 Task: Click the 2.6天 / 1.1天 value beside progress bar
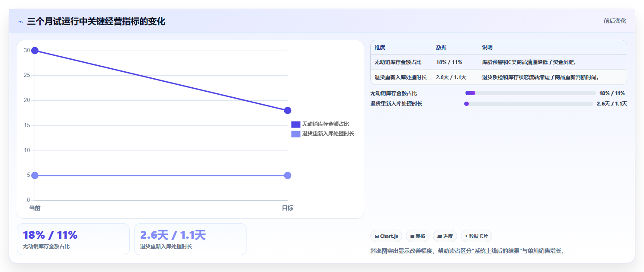612,104
